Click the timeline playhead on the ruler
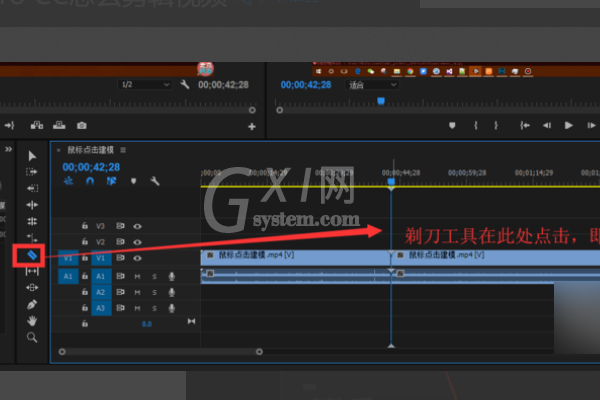This screenshot has height=400, width=600. pos(391,182)
